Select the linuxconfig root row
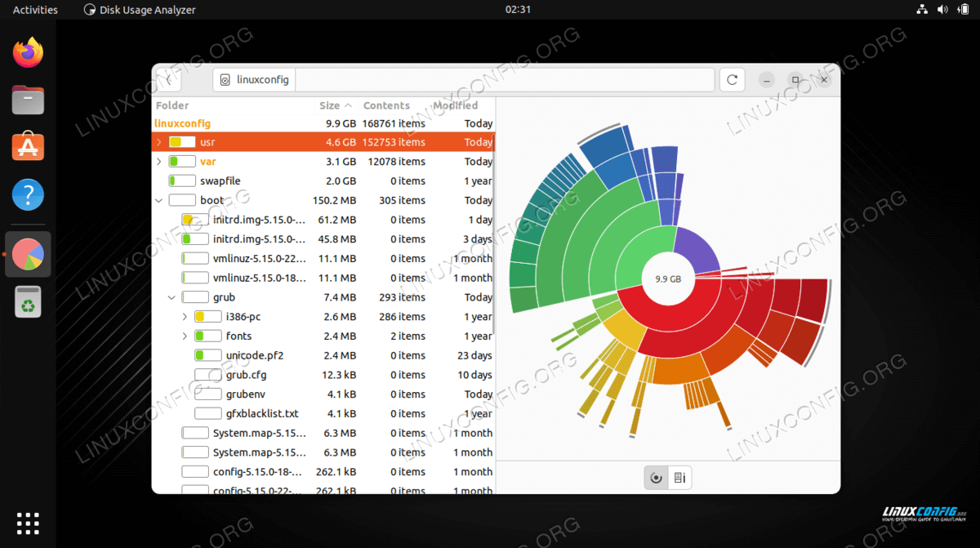 (323, 123)
